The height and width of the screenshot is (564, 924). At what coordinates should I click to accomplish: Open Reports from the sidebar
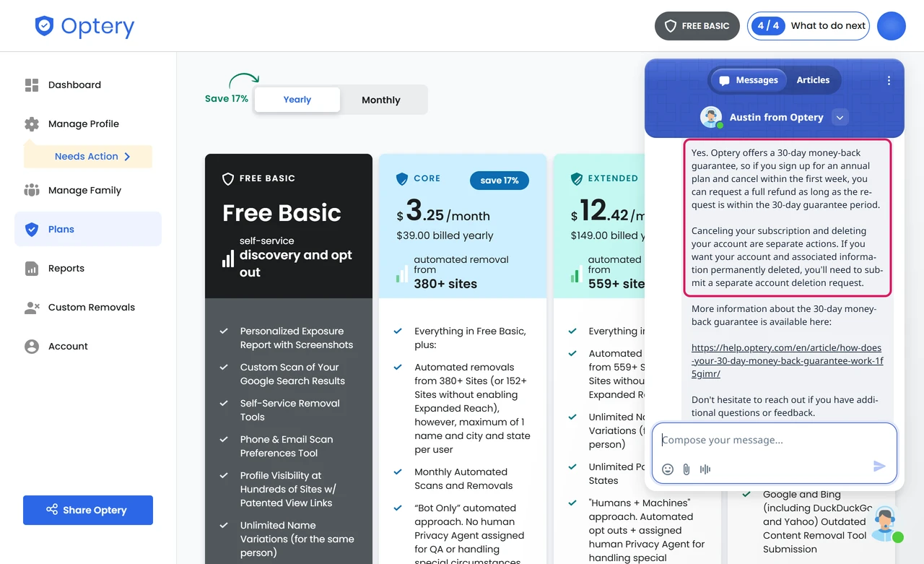(66, 269)
